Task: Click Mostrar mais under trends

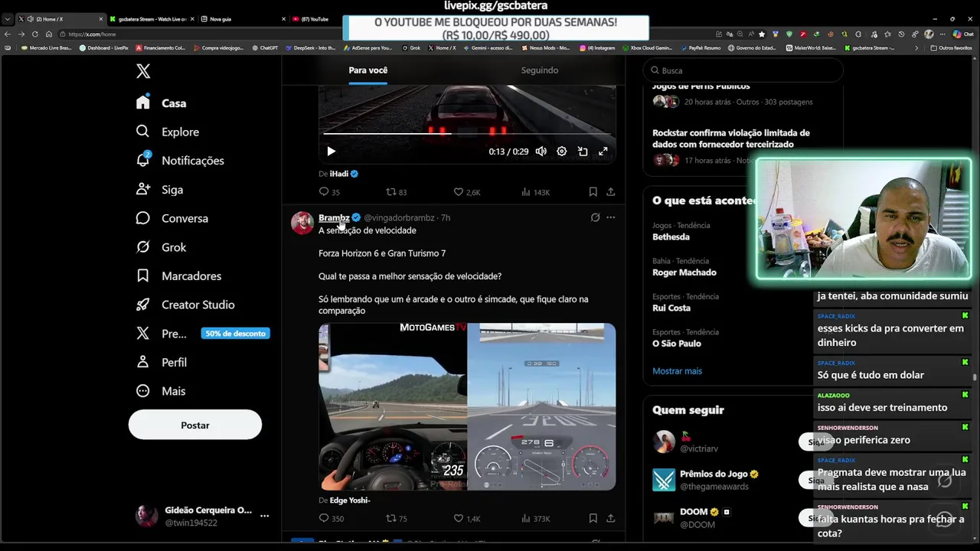Action: (677, 371)
